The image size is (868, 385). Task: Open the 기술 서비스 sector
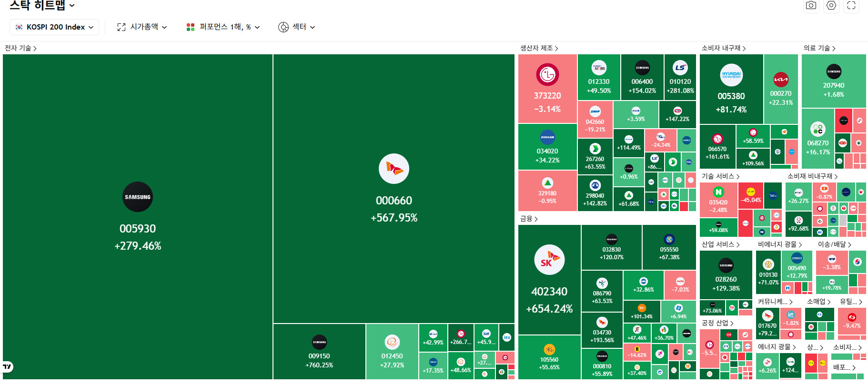click(720, 176)
